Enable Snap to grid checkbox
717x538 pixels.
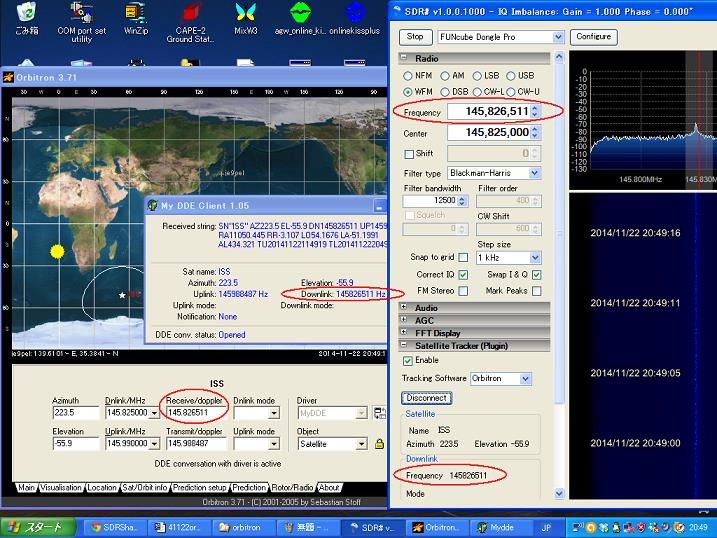point(463,257)
